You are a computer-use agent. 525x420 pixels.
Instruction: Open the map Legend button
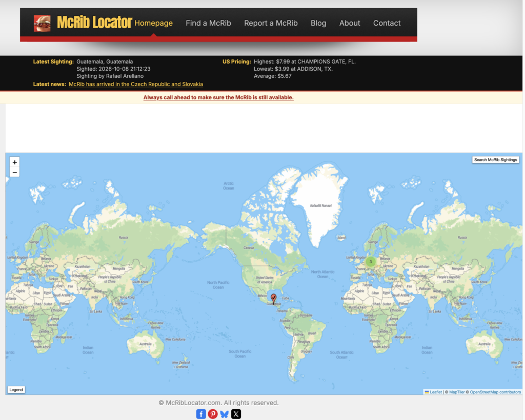[16, 390]
